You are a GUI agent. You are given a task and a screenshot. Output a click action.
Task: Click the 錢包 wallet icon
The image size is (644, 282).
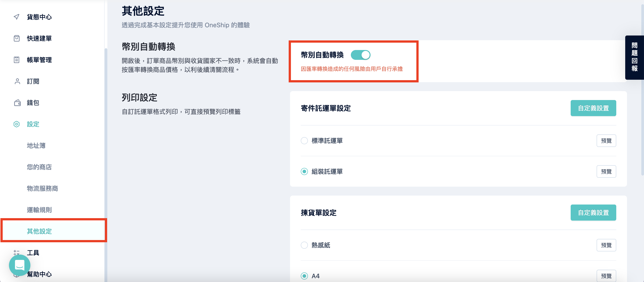point(17,102)
